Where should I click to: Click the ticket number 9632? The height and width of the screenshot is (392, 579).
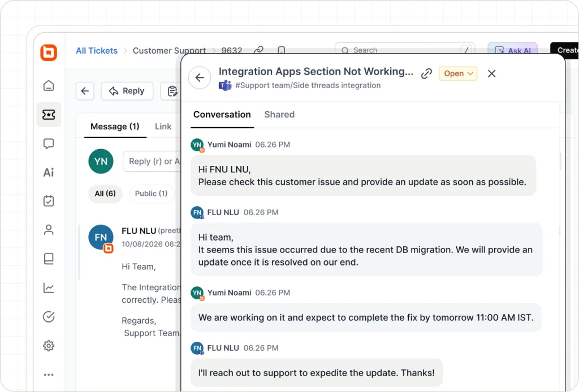pos(232,50)
